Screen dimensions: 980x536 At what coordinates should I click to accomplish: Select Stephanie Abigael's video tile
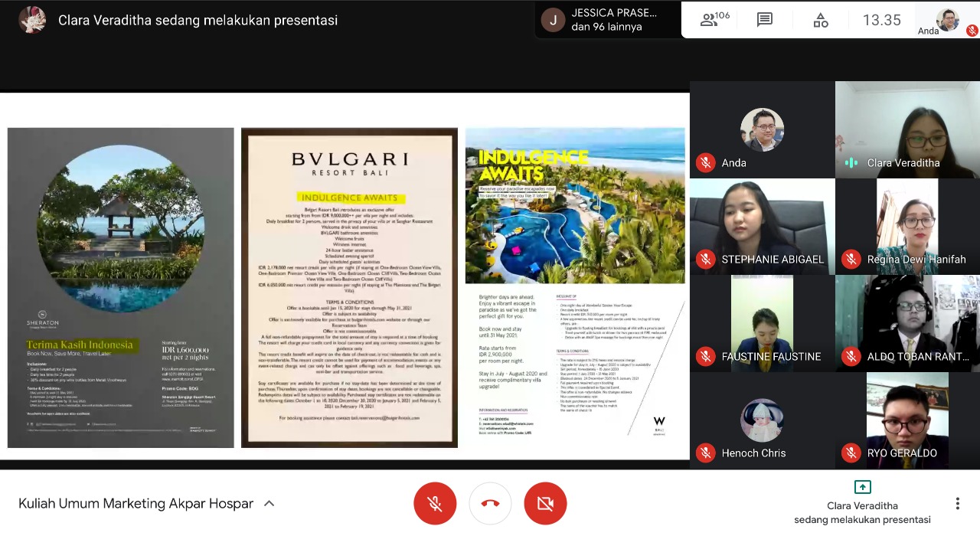(x=762, y=227)
